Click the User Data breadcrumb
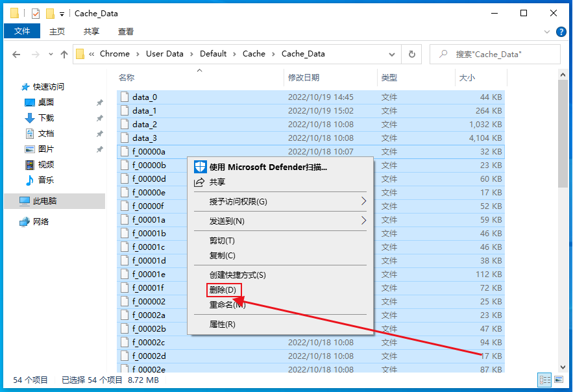Screen dimensions: 573x392 [x=164, y=54]
